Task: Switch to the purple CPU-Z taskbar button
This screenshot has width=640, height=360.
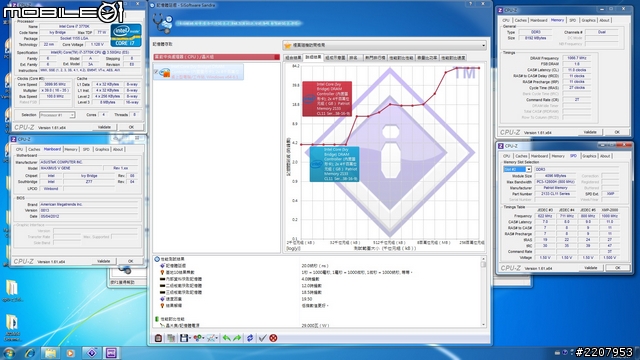Action: [111, 353]
